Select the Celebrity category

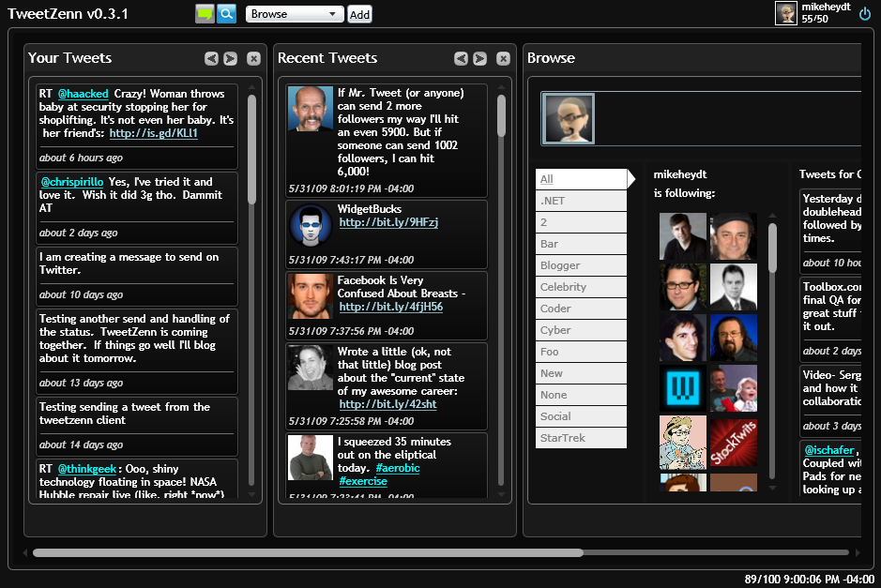pos(581,287)
